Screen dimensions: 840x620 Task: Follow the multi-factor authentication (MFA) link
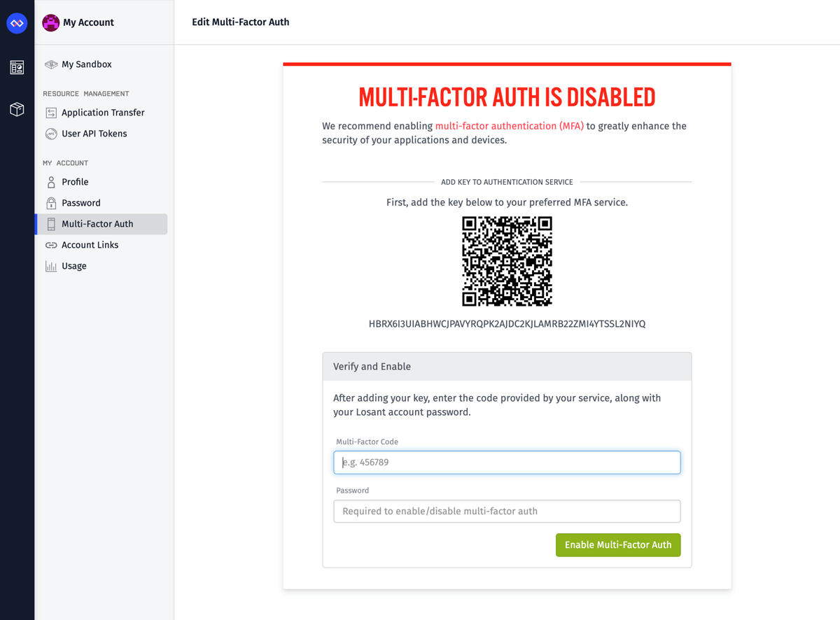pos(510,126)
